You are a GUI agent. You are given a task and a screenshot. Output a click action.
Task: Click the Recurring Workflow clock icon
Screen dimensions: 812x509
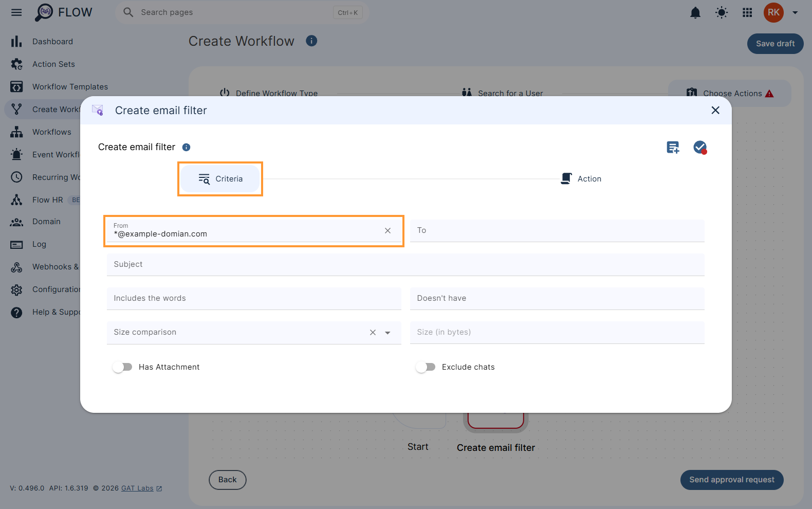pos(16,177)
